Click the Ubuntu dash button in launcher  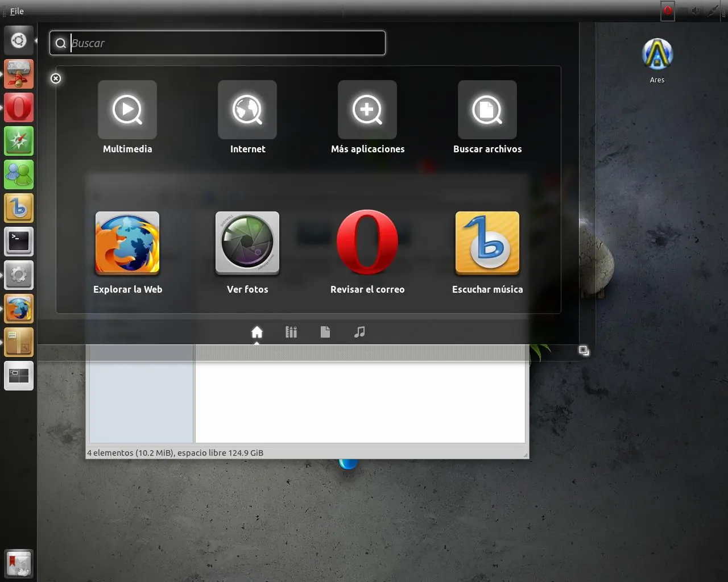pos(19,40)
